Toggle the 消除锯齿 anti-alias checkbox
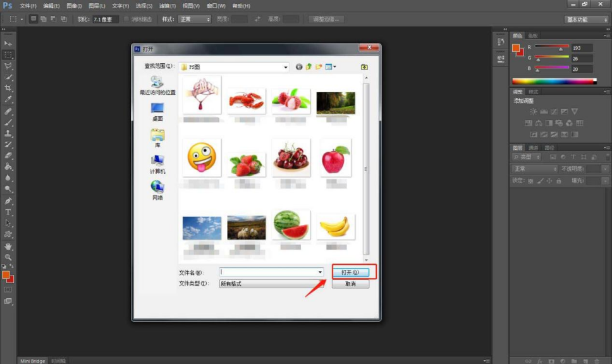 (127, 20)
